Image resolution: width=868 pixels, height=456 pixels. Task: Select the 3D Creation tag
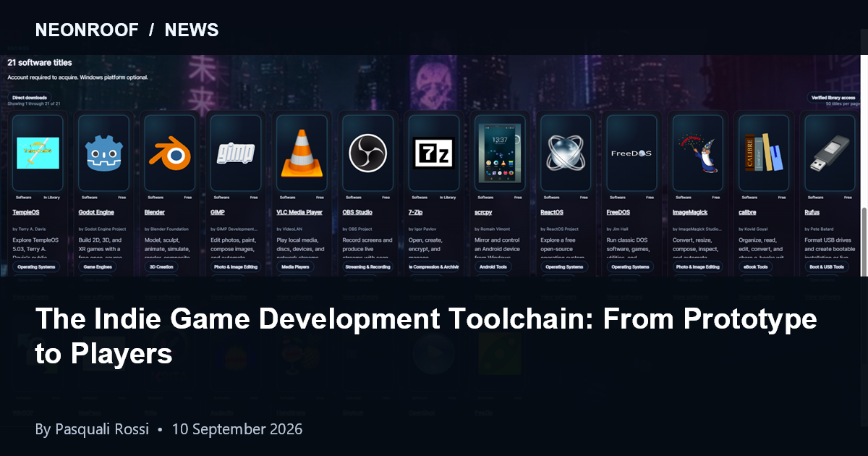pyautogui.click(x=161, y=266)
